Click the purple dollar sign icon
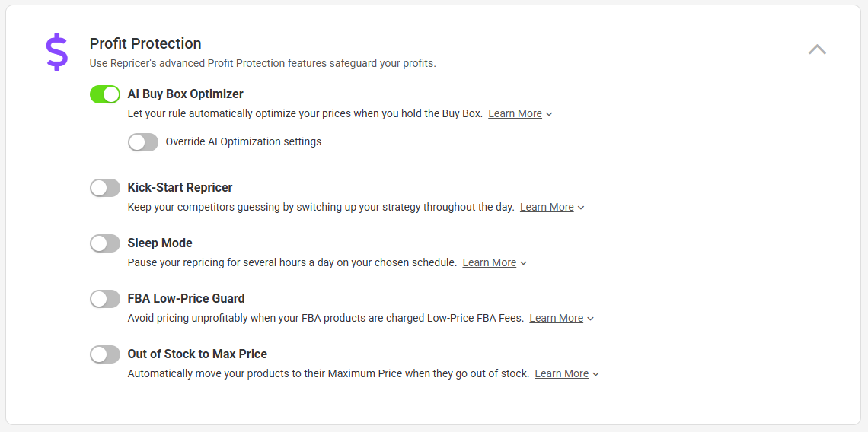This screenshot has height=432, width=868. point(56,52)
